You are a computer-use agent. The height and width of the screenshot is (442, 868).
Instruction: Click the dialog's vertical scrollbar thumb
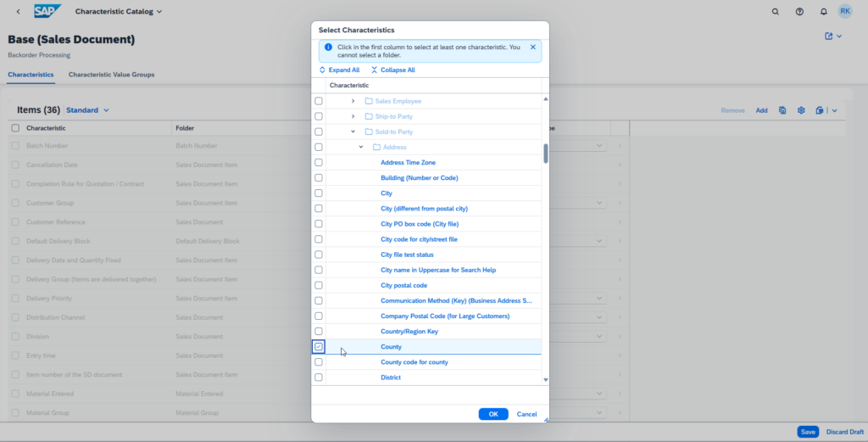[545, 154]
